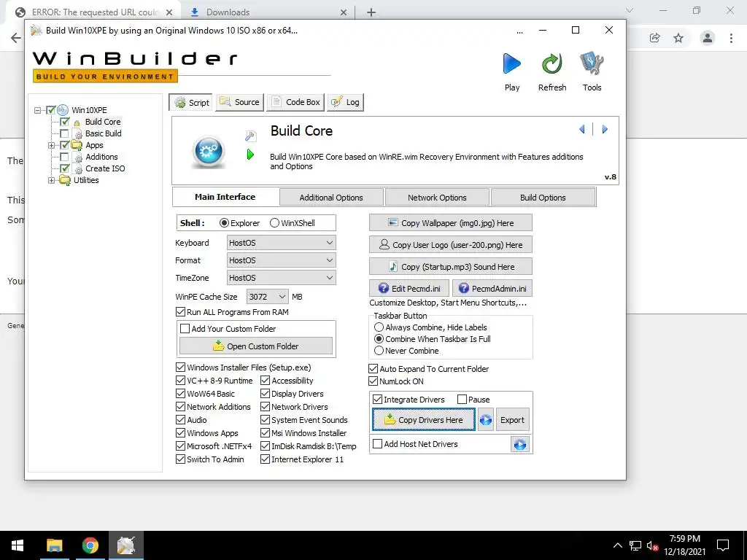Click Copy User Logo (user-200.png) Here

click(451, 245)
